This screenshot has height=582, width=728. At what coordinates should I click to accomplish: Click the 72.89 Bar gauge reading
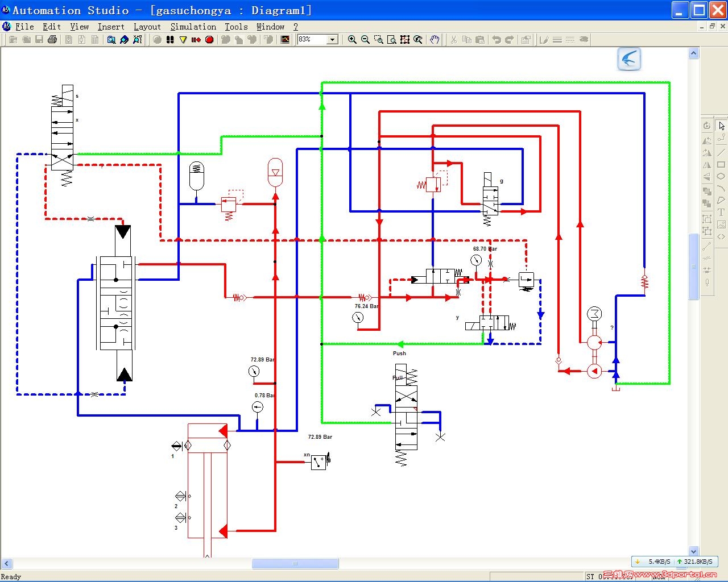coord(263,360)
